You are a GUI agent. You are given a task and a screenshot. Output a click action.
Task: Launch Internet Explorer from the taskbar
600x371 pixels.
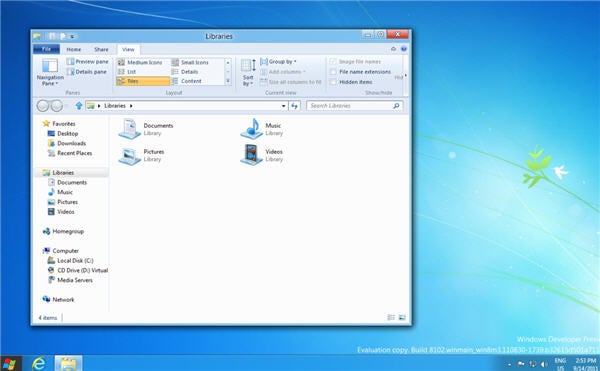[38, 364]
